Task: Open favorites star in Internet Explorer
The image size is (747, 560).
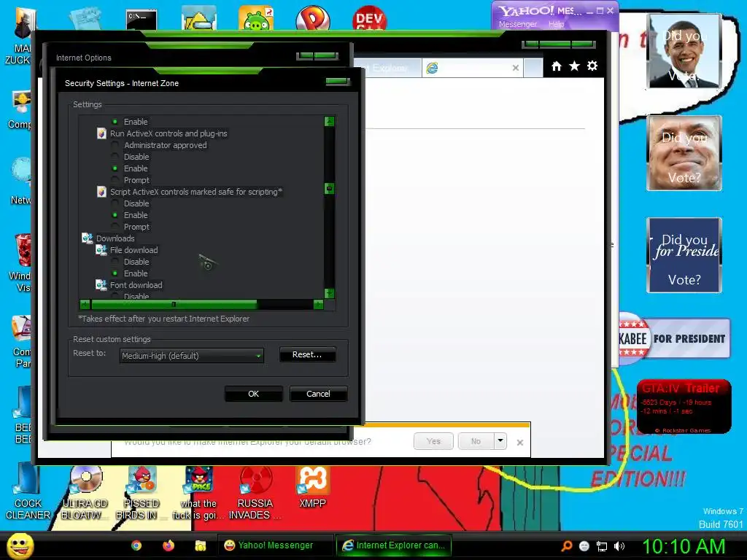Action: click(575, 66)
